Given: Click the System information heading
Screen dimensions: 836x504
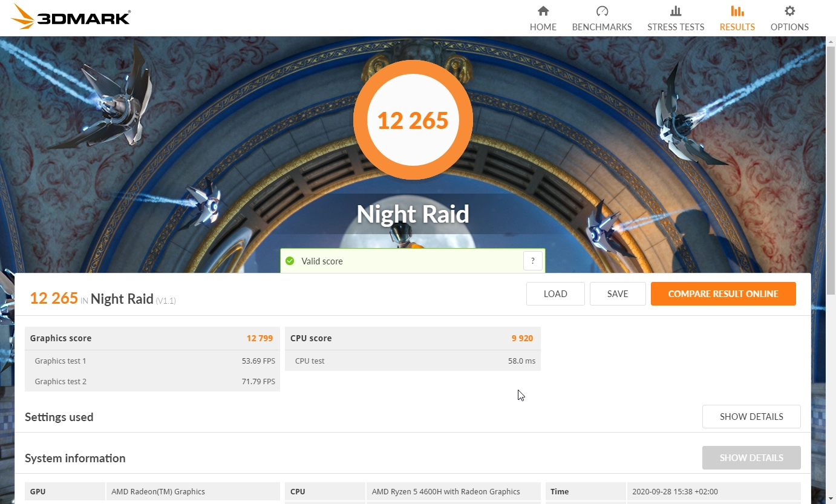Looking at the screenshot, I should [75, 458].
